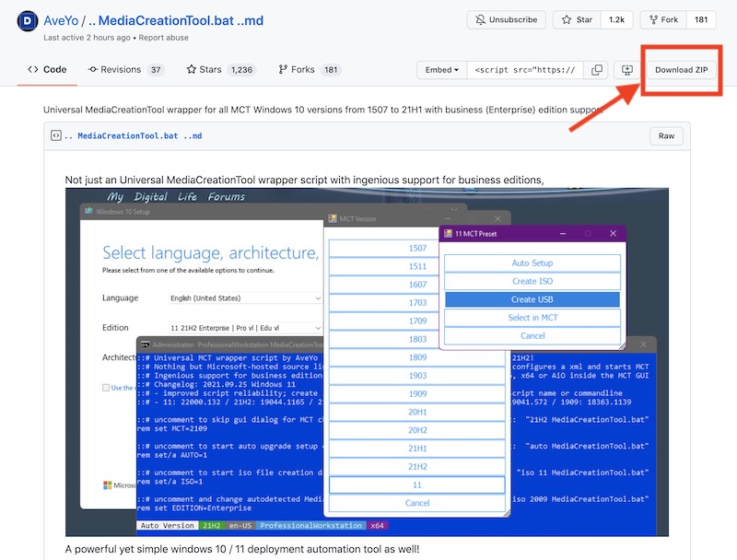
Task: Select version 20H2 in MCT Version list
Action: tap(417, 430)
